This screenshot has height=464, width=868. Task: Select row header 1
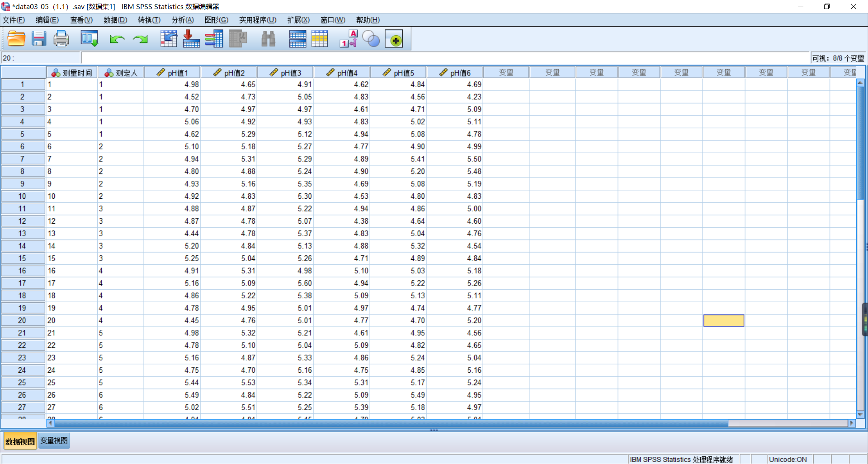coord(22,84)
